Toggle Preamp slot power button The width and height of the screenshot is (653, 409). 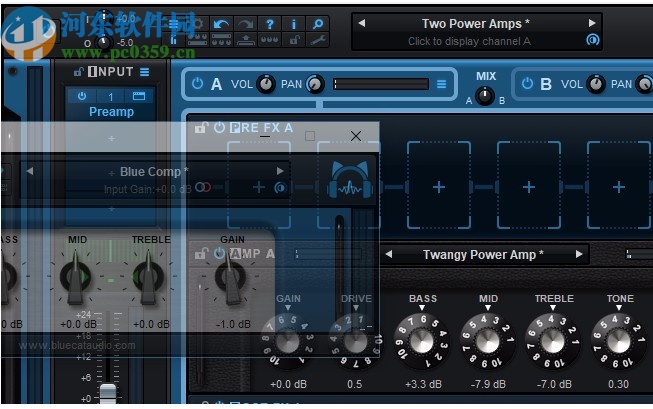coord(82,97)
